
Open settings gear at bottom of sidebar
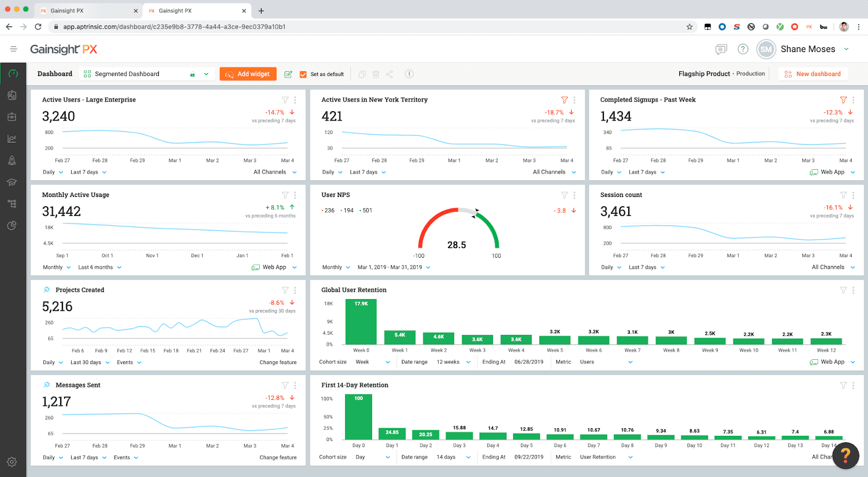tap(12, 462)
